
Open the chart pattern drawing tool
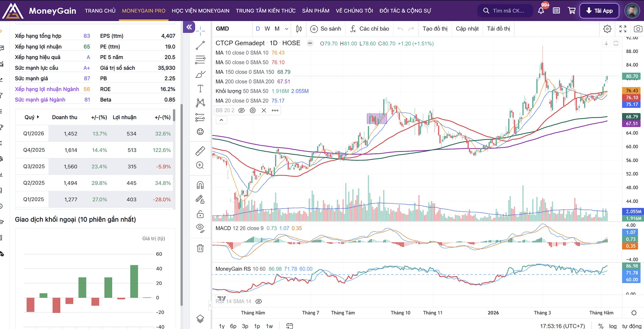pos(200,103)
